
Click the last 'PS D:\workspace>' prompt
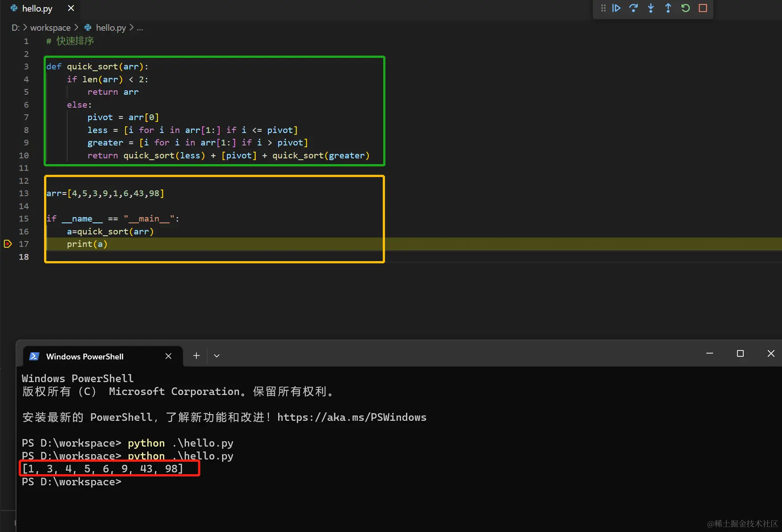click(x=72, y=482)
